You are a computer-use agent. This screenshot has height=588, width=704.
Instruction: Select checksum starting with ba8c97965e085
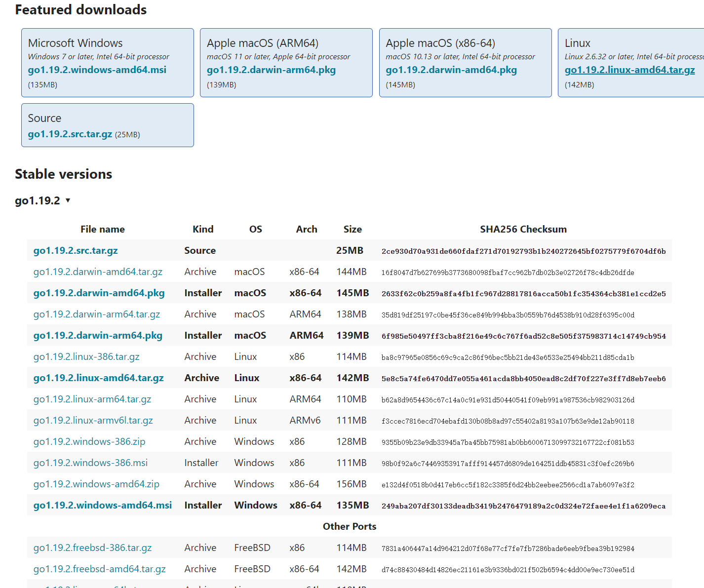point(508,357)
